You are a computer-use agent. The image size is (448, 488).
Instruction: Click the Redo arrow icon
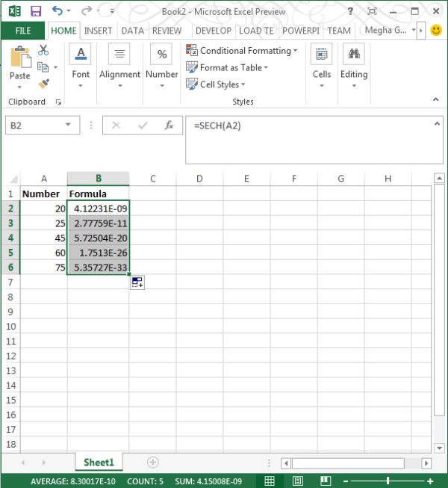click(86, 11)
